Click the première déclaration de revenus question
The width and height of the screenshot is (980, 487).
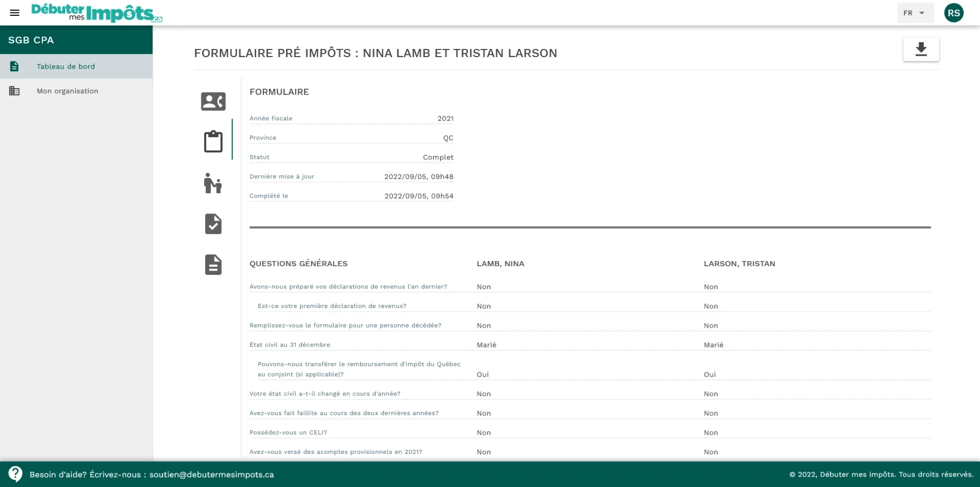332,306
